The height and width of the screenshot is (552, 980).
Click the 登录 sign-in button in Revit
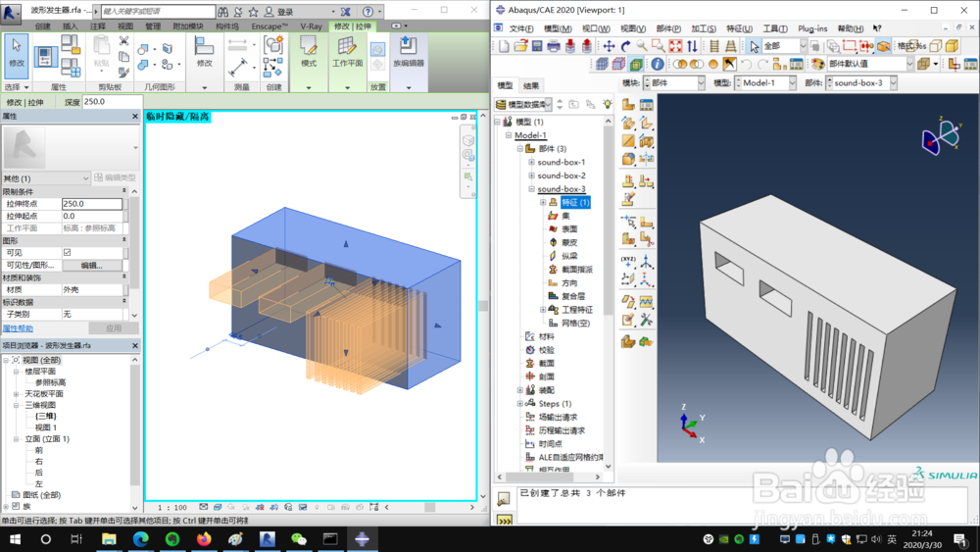(278, 12)
